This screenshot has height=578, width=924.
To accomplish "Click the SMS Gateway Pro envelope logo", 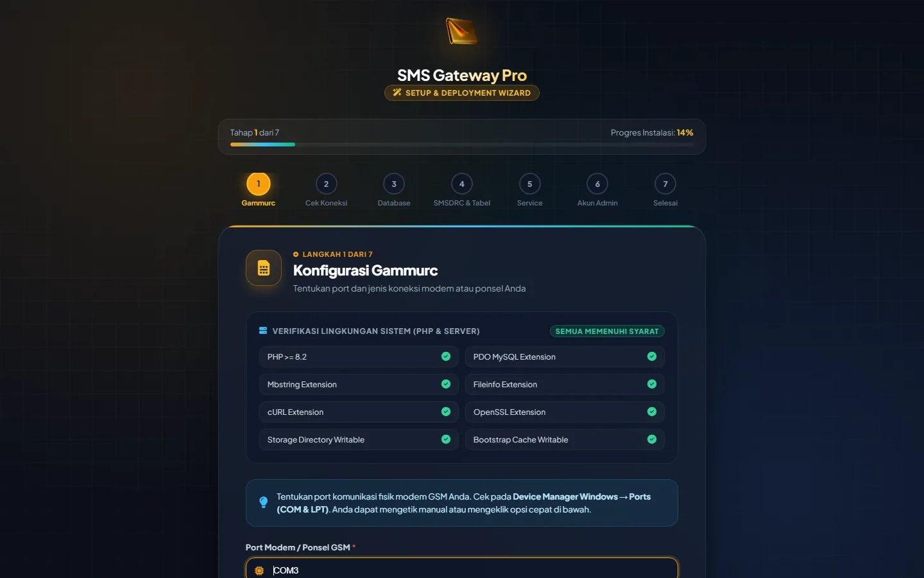I will [x=462, y=31].
